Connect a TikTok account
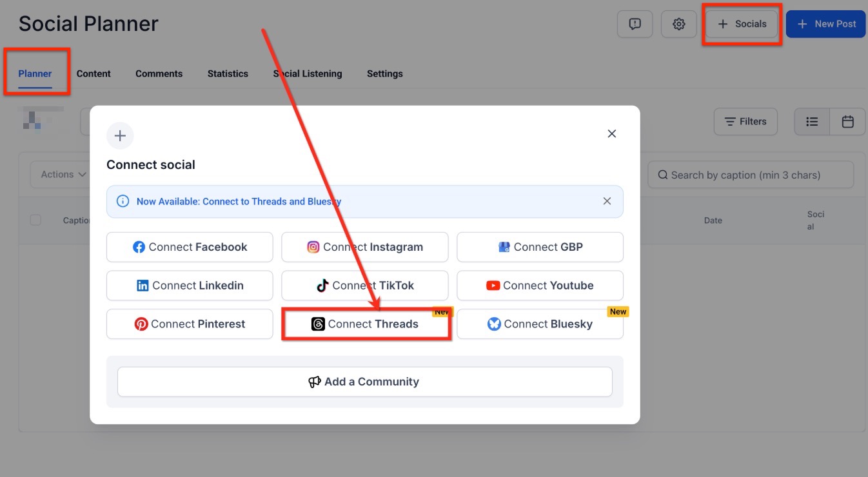868x477 pixels. pyautogui.click(x=365, y=286)
